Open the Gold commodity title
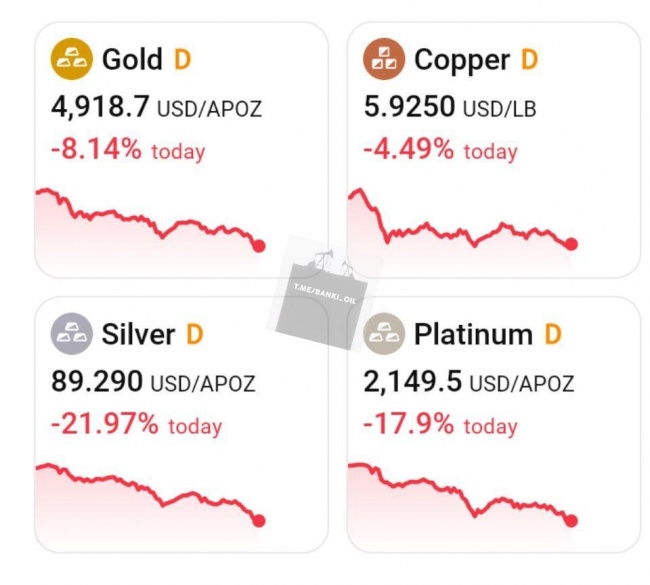 click(x=132, y=60)
